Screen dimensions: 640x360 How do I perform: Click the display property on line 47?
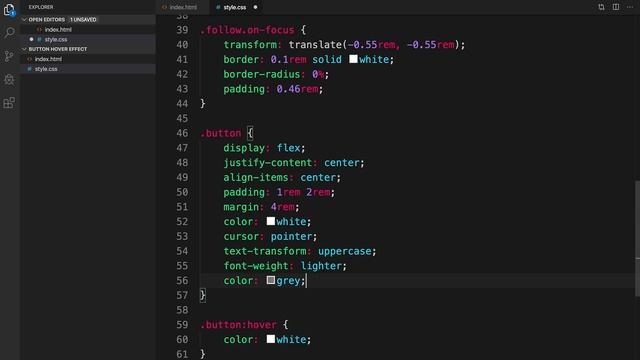(244, 148)
